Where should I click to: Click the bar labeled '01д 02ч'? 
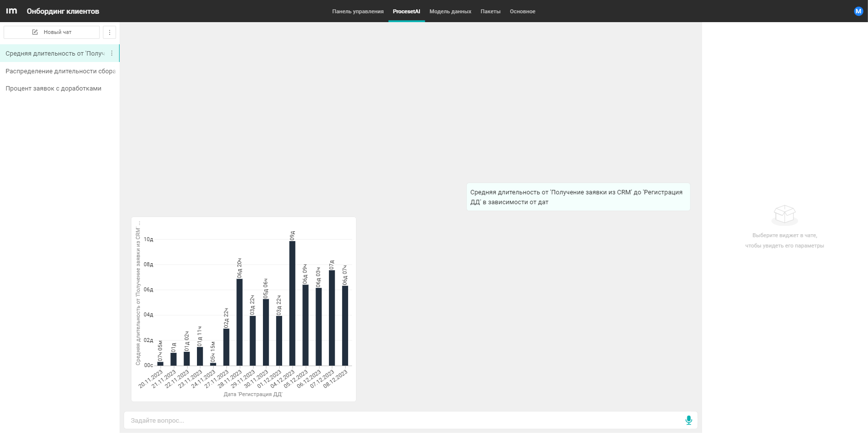[x=187, y=359]
